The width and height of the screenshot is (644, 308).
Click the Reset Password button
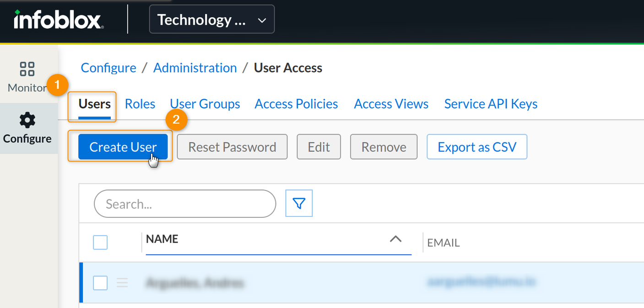pos(232,147)
